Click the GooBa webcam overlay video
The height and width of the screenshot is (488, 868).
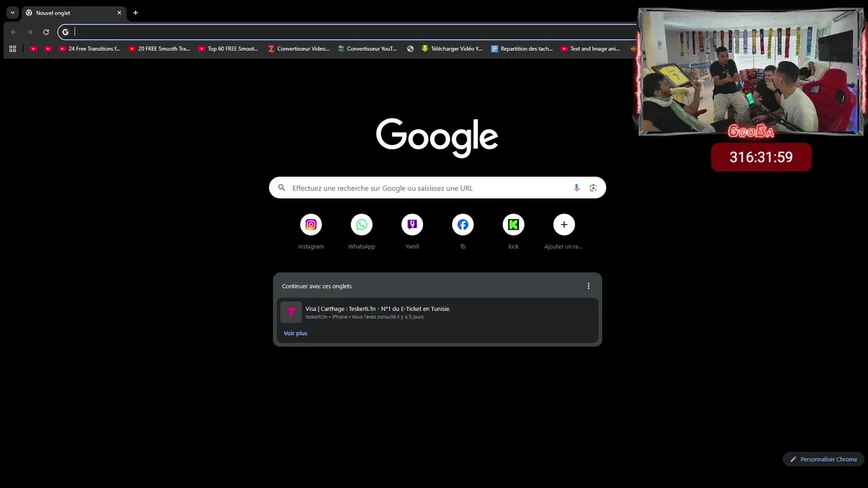[x=751, y=72]
